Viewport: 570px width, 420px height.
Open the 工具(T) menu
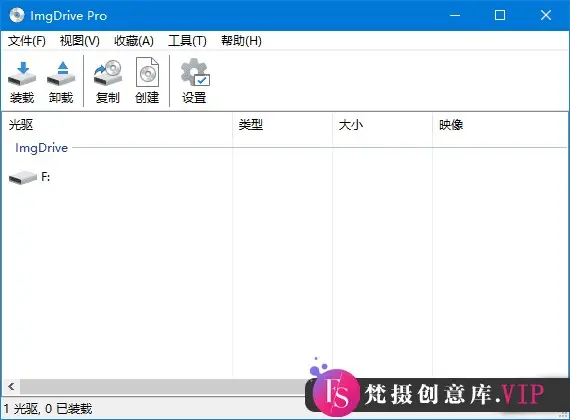tap(187, 41)
